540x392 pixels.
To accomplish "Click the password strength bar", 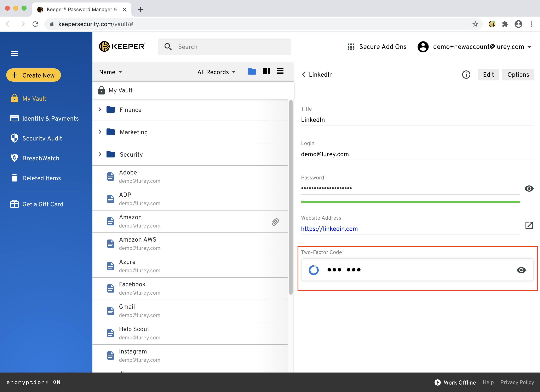I will tap(410, 202).
